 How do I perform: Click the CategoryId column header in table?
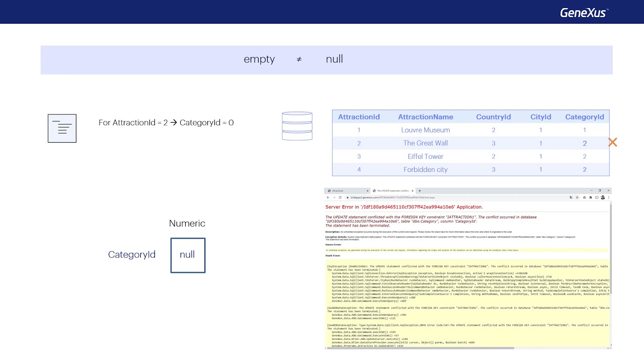click(585, 117)
